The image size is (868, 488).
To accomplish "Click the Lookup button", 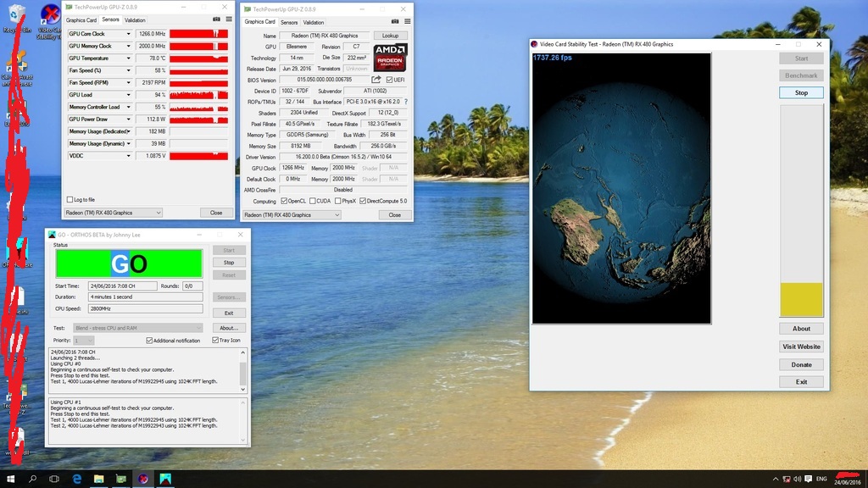I will tap(390, 36).
